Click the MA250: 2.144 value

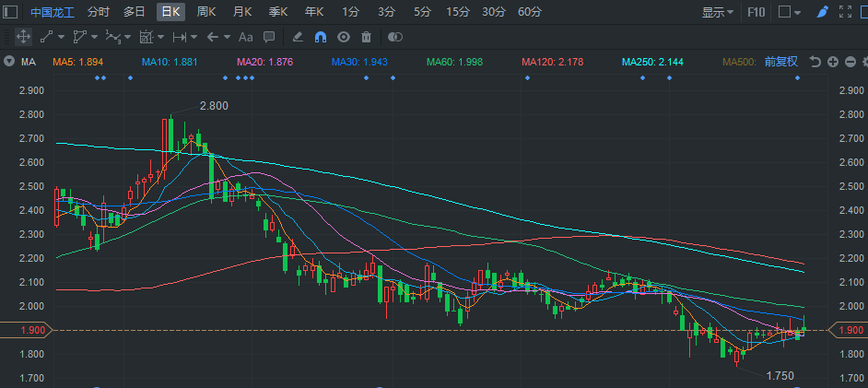coord(652,62)
